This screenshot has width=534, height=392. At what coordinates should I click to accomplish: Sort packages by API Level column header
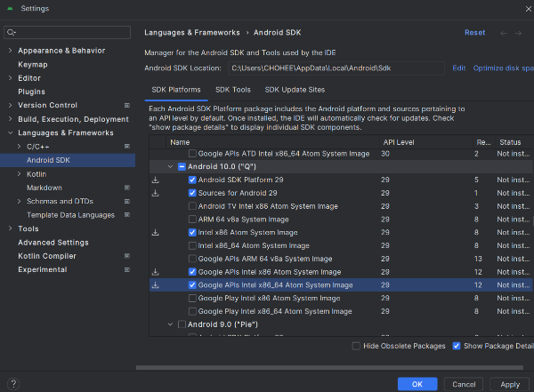point(426,142)
